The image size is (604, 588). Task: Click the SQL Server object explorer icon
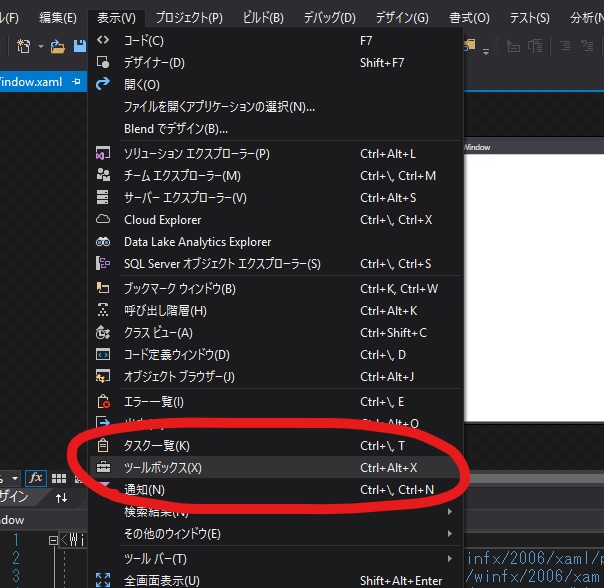pos(103,263)
